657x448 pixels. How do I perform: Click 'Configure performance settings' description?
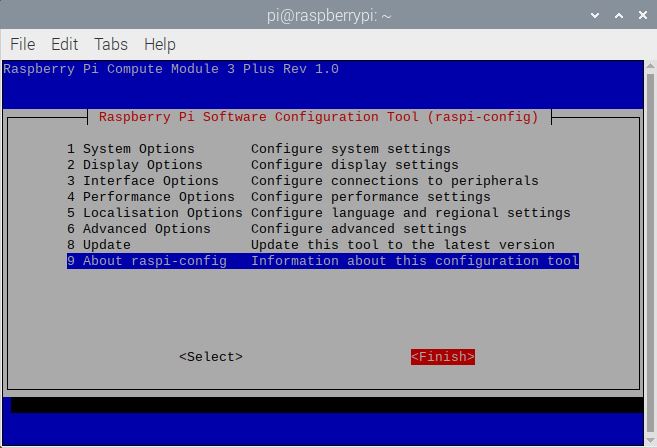coord(371,197)
